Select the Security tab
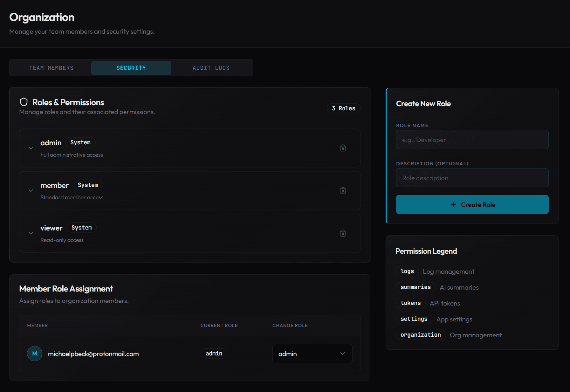Viewport: 570px width, 392px height. [x=131, y=68]
